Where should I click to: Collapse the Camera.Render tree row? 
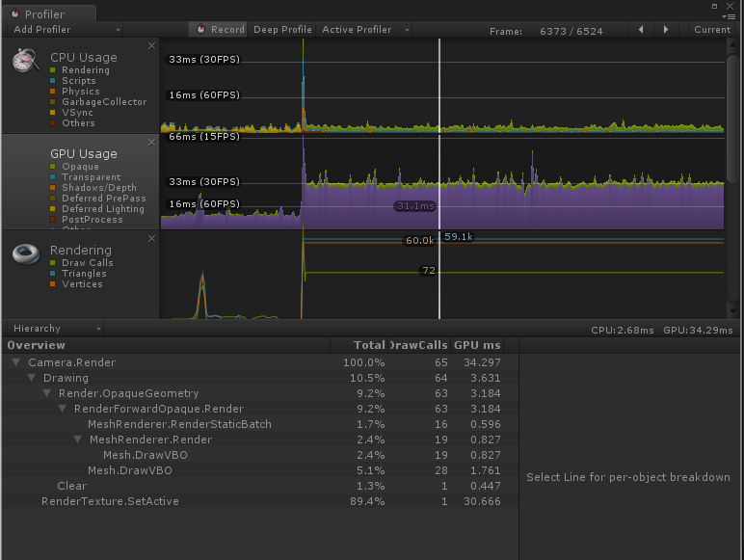tap(16, 362)
